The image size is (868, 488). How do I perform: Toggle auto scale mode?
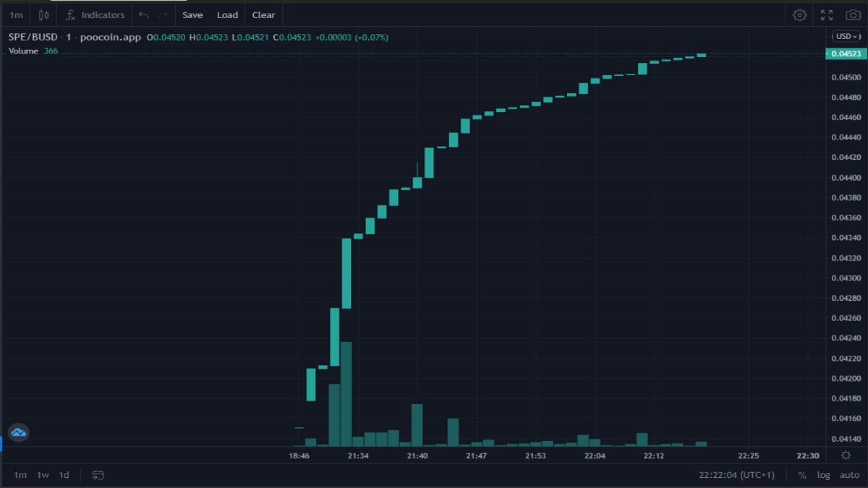[849, 475]
